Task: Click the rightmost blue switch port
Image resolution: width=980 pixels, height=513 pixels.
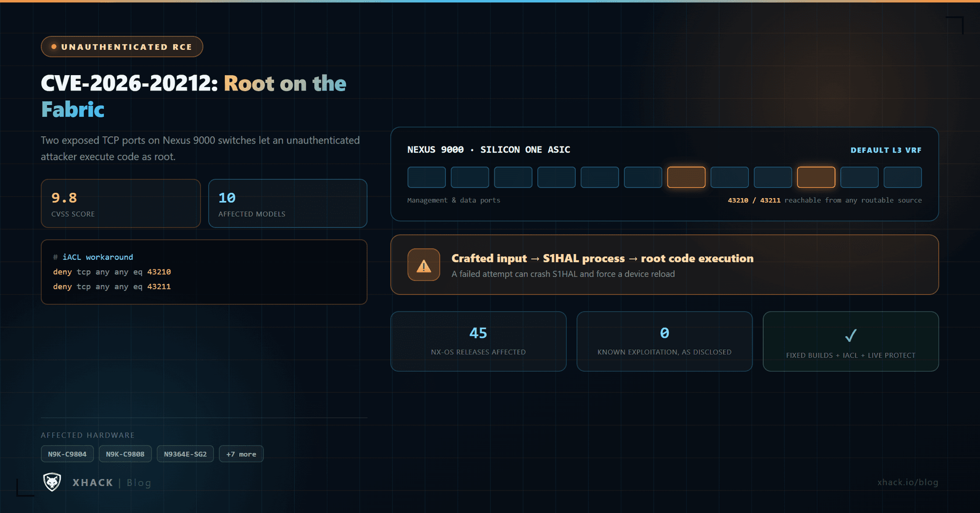Action: click(x=902, y=177)
